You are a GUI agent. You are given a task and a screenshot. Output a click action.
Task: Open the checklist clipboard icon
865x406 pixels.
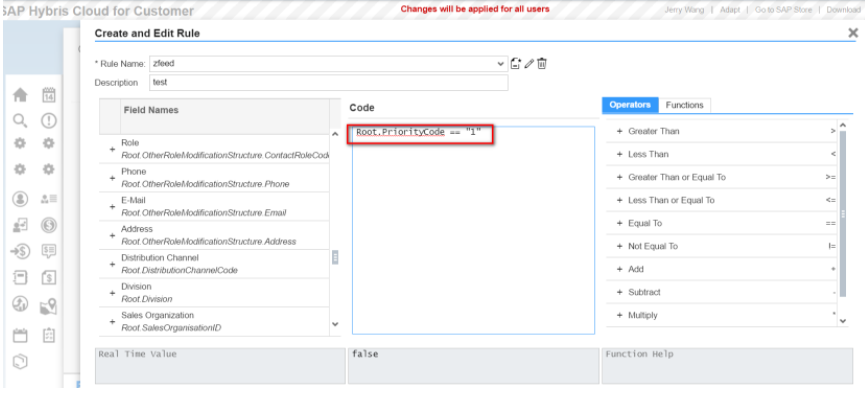(49, 335)
